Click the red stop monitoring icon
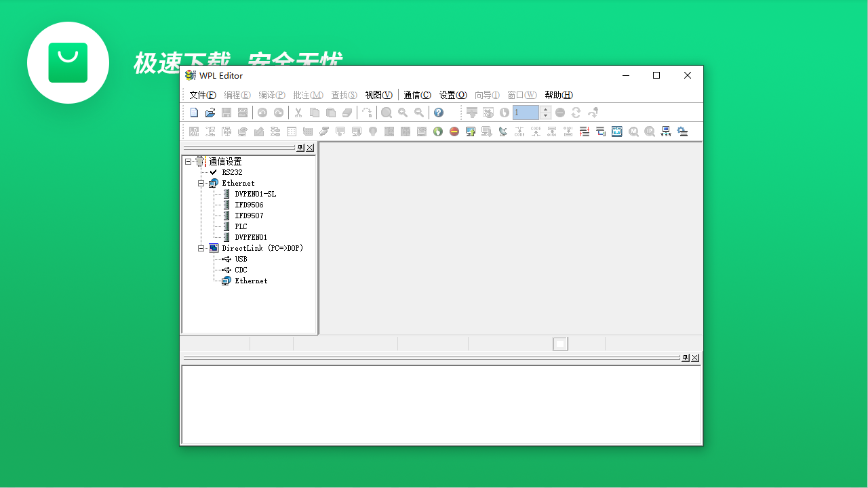868x488 pixels. pyautogui.click(x=454, y=131)
